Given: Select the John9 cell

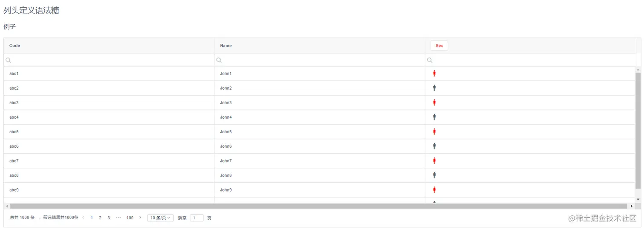Looking at the screenshot, I should [320, 189].
